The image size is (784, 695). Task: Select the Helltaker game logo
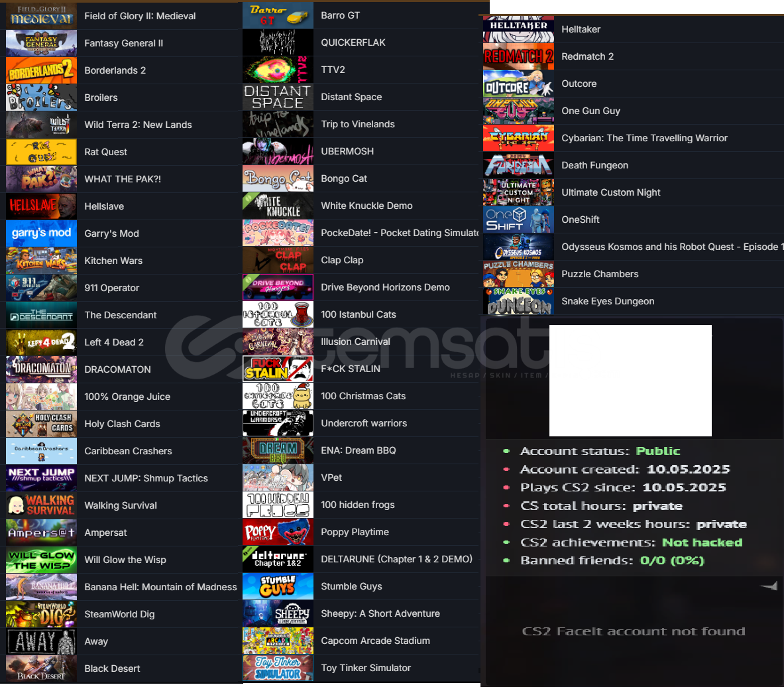click(518, 29)
